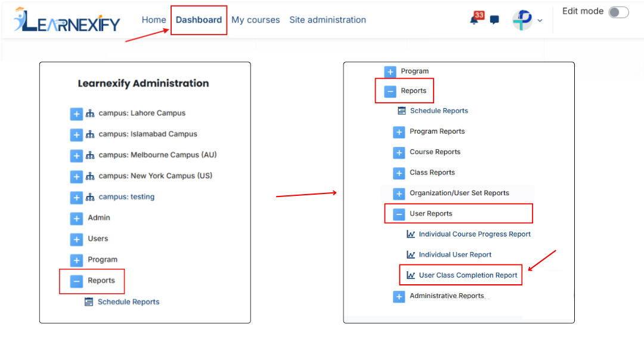Expand the campus: testing node

[x=76, y=198]
